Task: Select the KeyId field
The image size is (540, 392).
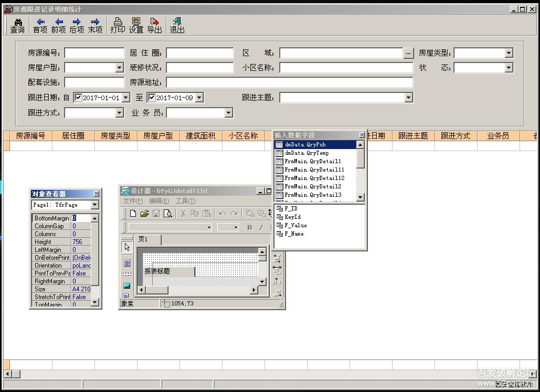Action: coord(289,217)
